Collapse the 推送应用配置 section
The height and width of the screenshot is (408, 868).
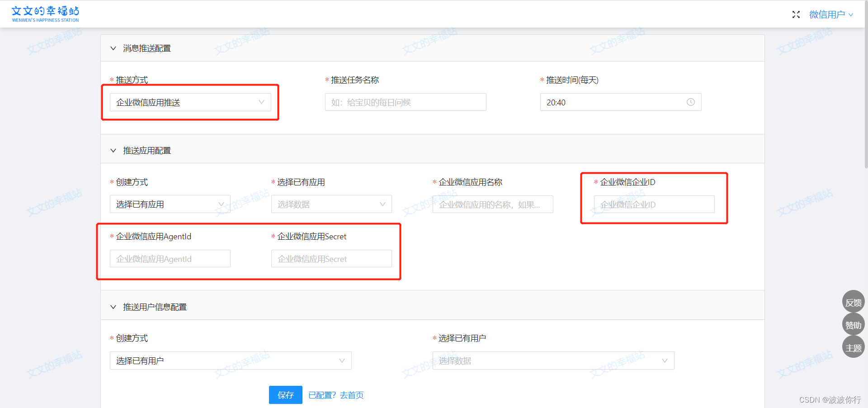click(x=113, y=151)
